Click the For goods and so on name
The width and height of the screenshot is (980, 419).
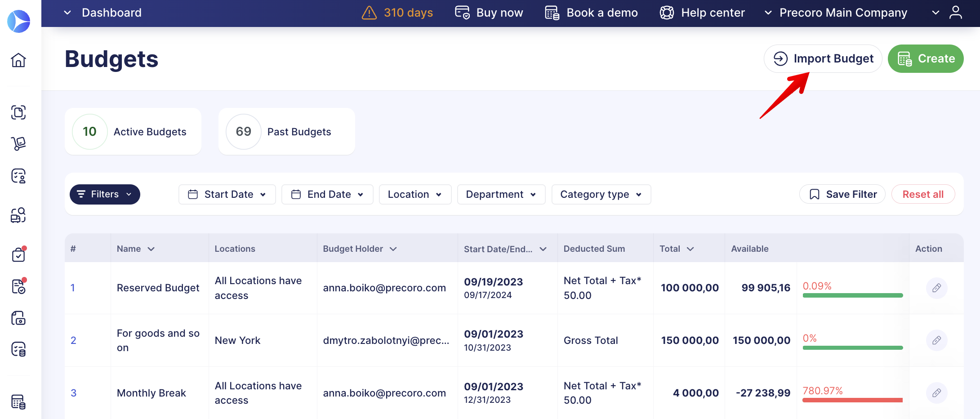pos(158,340)
